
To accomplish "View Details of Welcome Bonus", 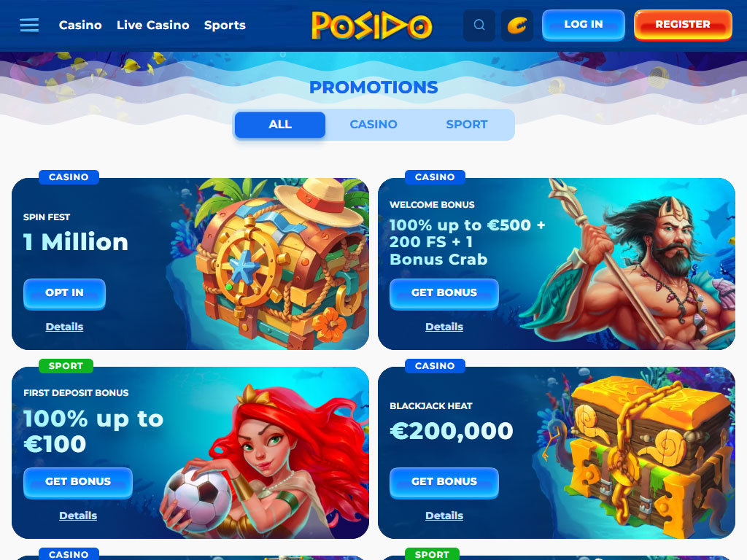I will (444, 327).
